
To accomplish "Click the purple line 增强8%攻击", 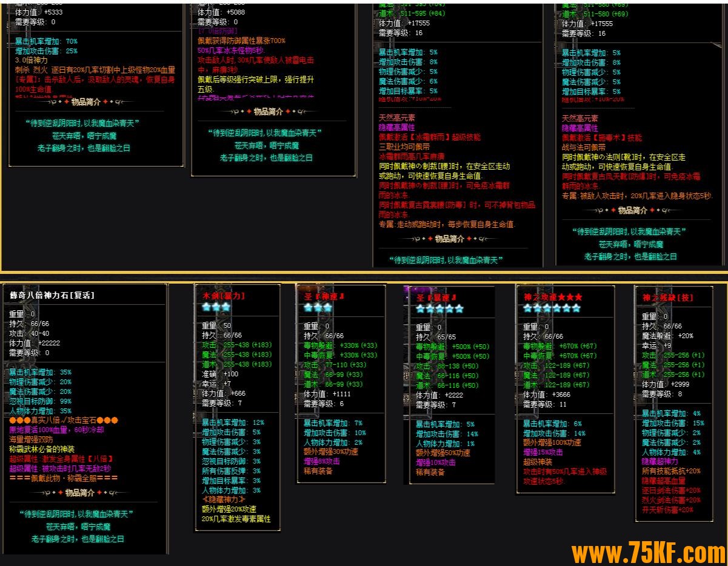I will (x=322, y=461).
